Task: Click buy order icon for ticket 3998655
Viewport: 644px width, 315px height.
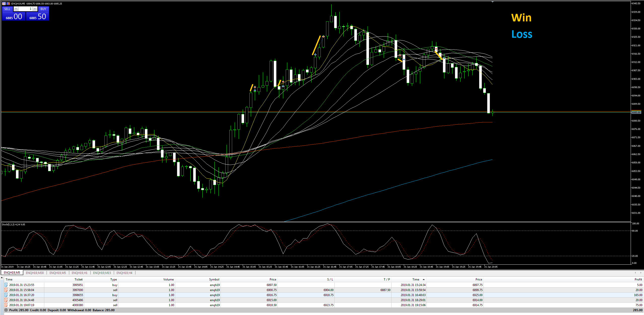Action: click(x=6, y=295)
